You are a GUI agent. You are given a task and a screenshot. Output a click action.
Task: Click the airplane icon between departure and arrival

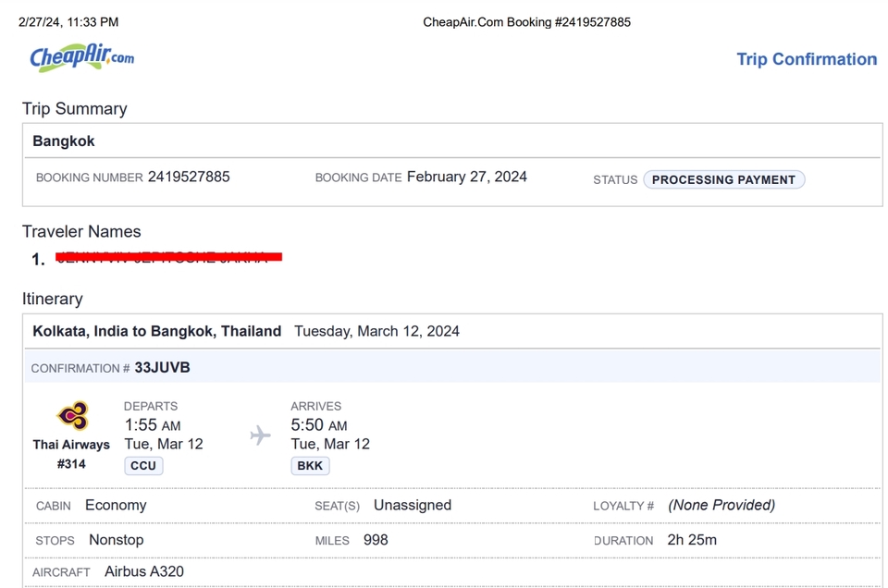click(x=261, y=435)
